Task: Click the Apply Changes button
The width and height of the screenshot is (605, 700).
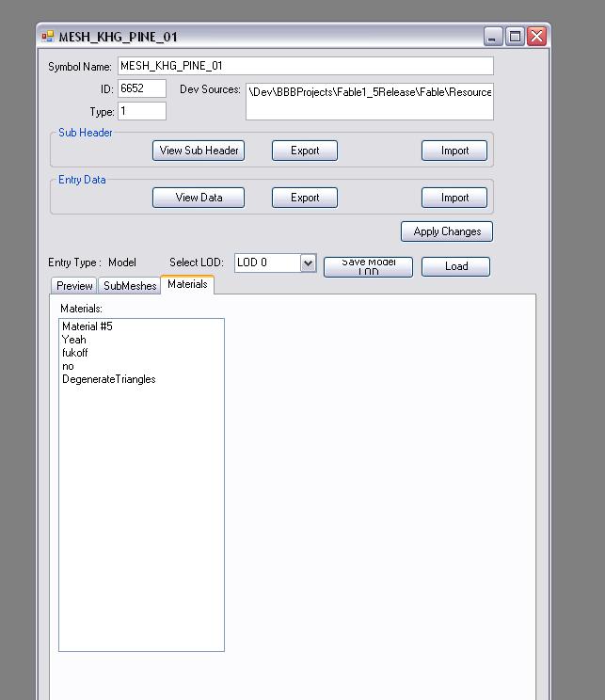Action: (447, 231)
